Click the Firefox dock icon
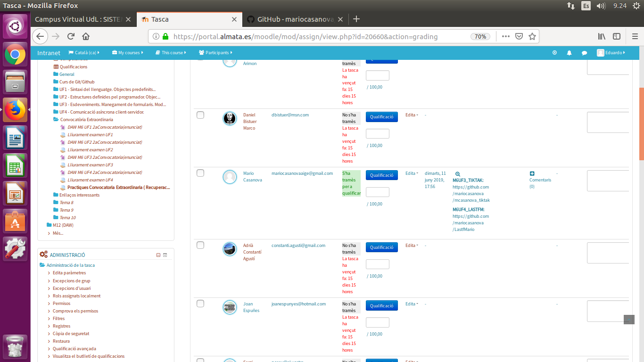Screen dimensions: 644x362 pyautogui.click(x=15, y=110)
